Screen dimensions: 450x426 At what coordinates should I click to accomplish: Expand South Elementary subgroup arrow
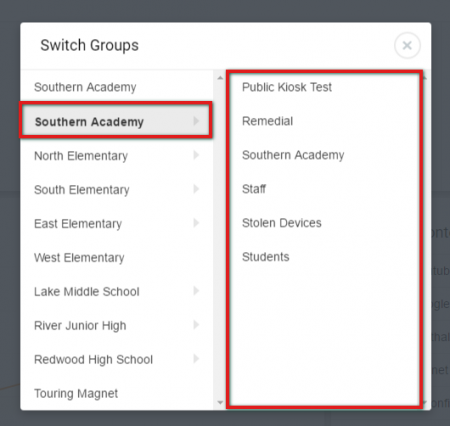click(x=196, y=189)
